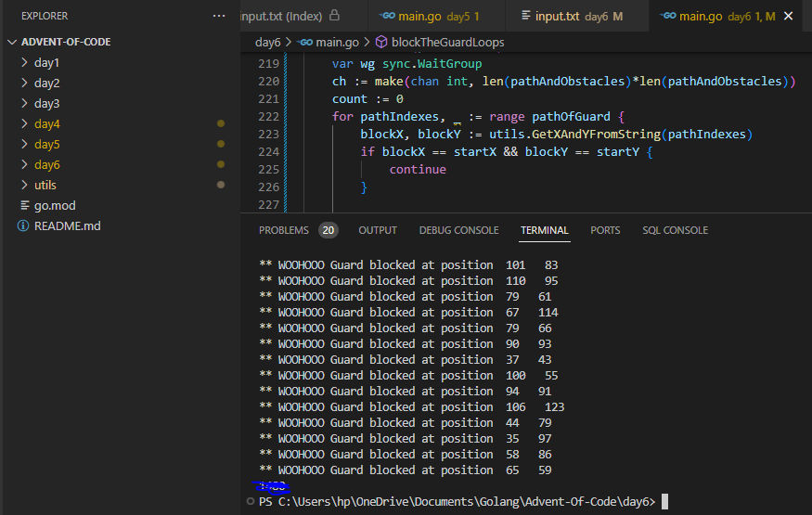812x515 pixels.
Task: Click modified dot beside day4
Action: 221,123
